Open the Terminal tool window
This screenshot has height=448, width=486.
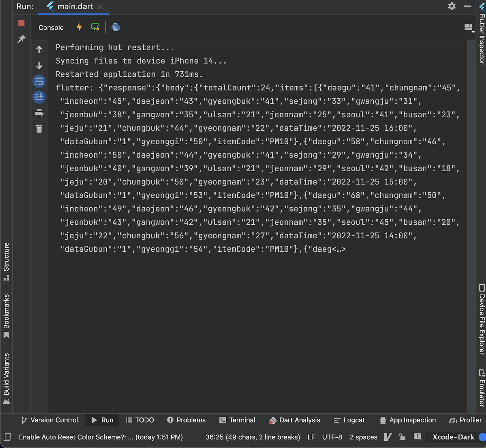[237, 420]
